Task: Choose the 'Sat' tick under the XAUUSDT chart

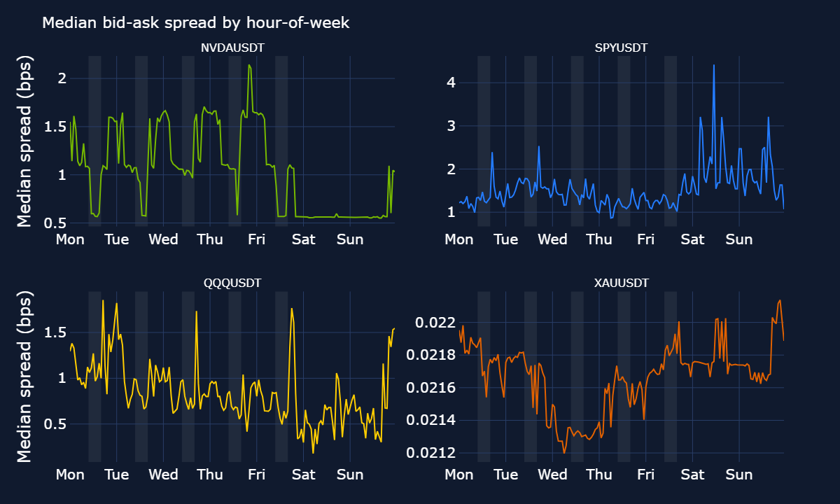Action: click(x=693, y=475)
